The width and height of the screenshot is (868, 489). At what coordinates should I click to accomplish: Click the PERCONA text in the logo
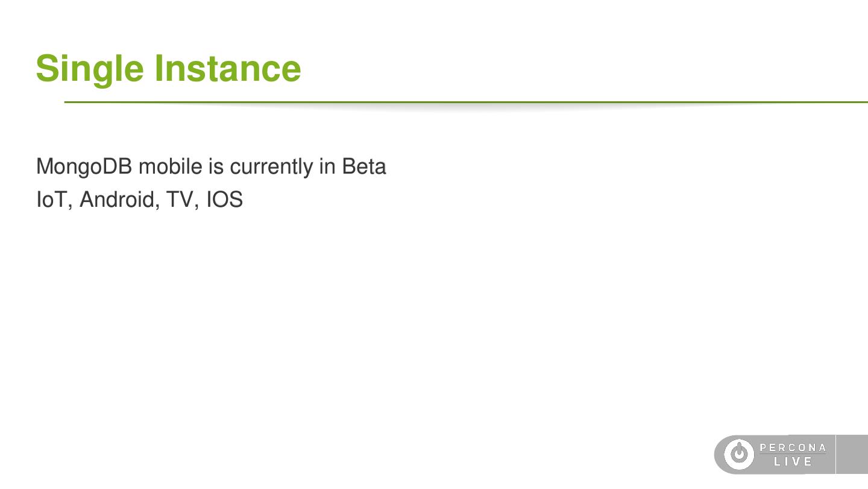(x=793, y=448)
